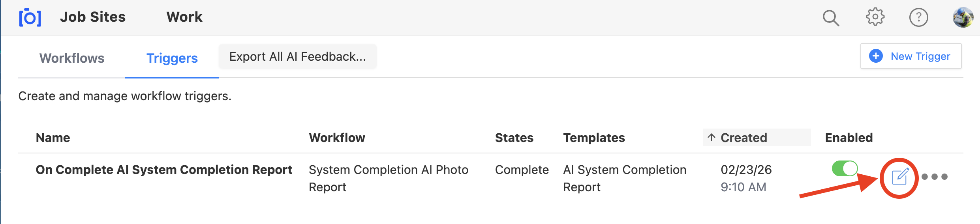Open the Job Sites menu

click(93, 17)
